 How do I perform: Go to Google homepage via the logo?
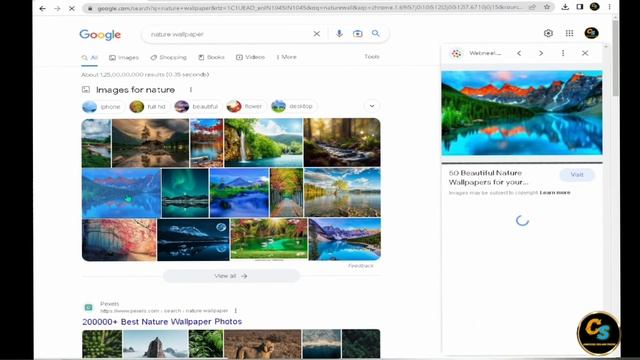point(100,35)
